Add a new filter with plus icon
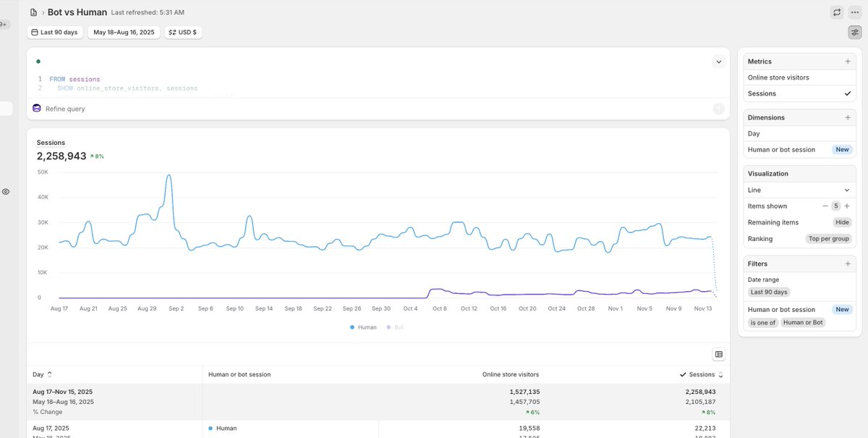The width and height of the screenshot is (868, 438). point(848,264)
